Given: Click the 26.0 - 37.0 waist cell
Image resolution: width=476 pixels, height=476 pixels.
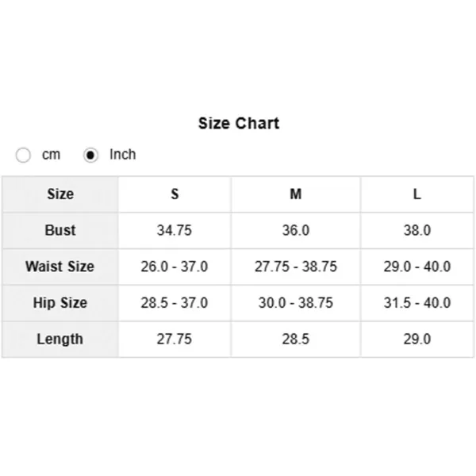Looking at the screenshot, I should click(x=175, y=267).
